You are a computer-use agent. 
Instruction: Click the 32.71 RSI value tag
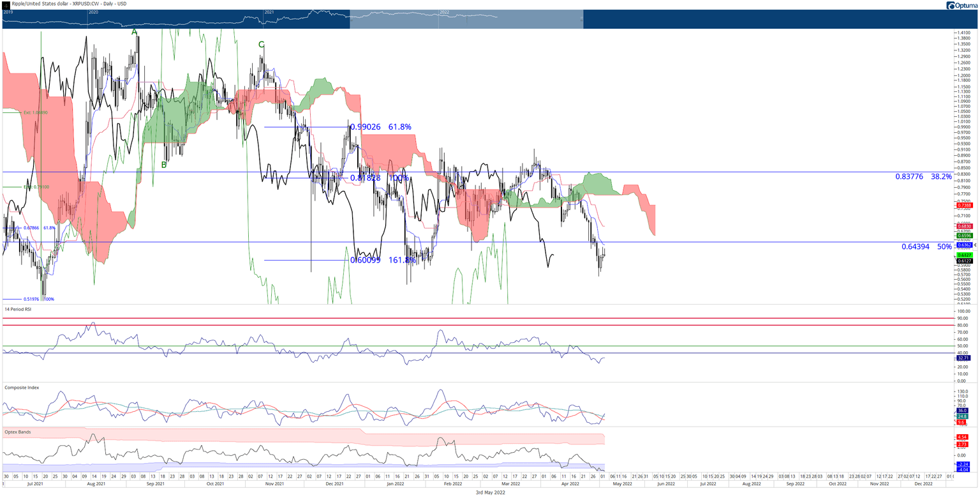(x=963, y=358)
